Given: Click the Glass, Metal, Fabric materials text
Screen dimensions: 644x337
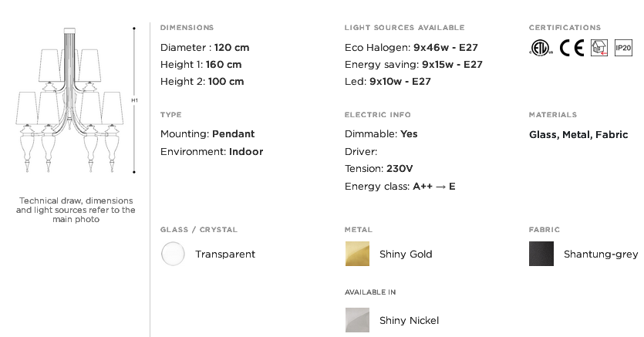Looking at the screenshot, I should click(578, 135).
